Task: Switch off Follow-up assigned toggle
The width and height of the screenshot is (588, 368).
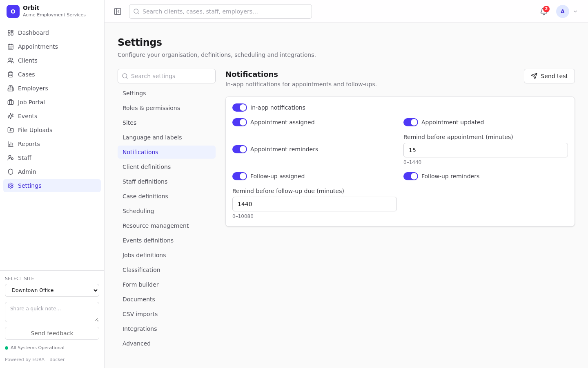Action: (x=240, y=176)
